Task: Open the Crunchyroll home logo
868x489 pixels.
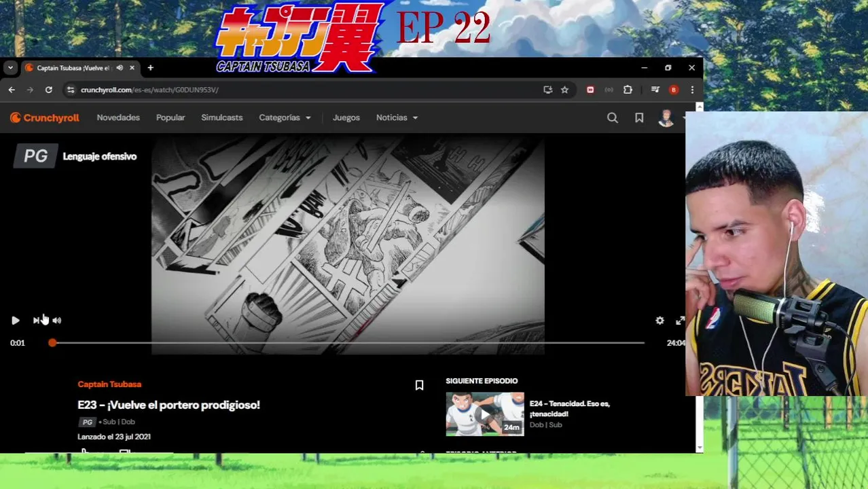Action: [x=45, y=117]
